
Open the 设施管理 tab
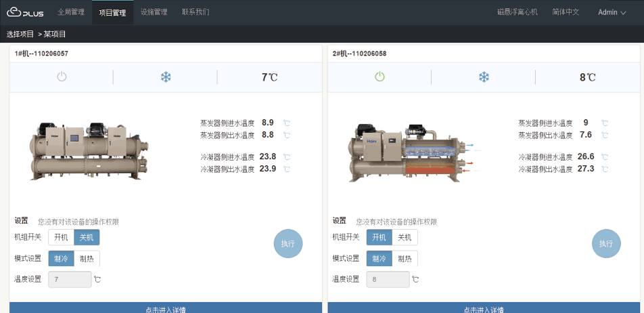click(154, 12)
